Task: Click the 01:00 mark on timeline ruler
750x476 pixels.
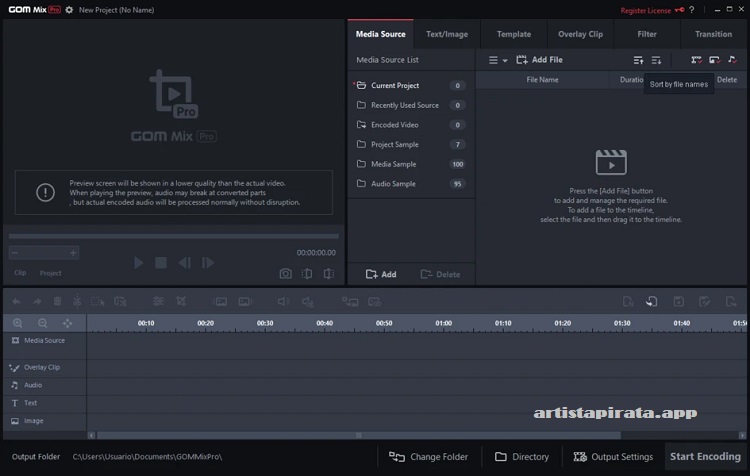Action: tap(443, 323)
